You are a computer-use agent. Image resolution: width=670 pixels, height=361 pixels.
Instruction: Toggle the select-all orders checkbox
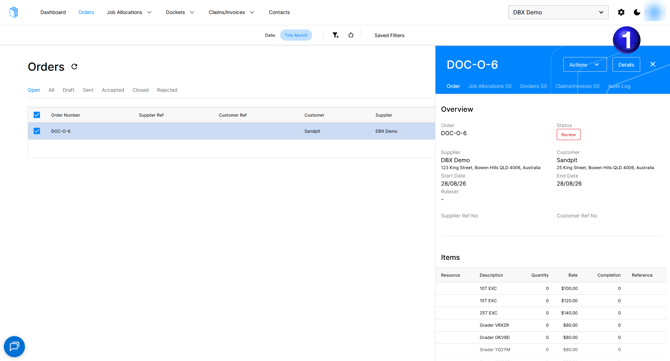(37, 115)
